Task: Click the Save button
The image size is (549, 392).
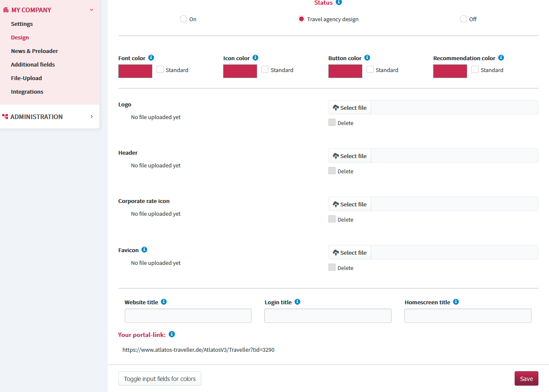Action: 527,379
